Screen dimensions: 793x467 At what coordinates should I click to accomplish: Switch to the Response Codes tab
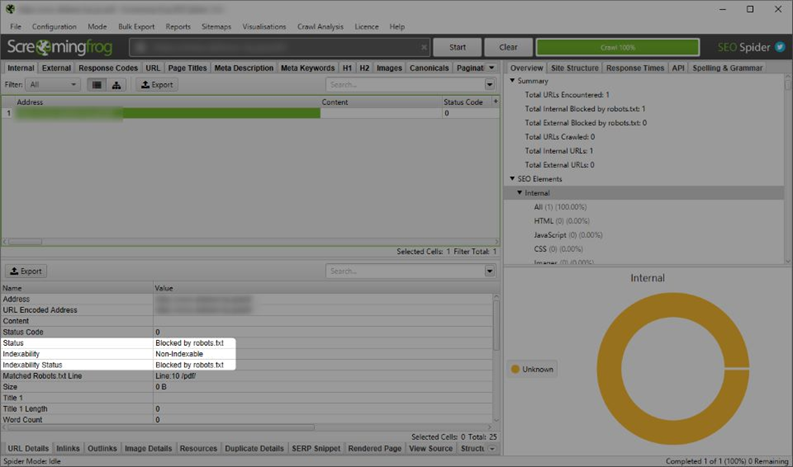click(108, 68)
